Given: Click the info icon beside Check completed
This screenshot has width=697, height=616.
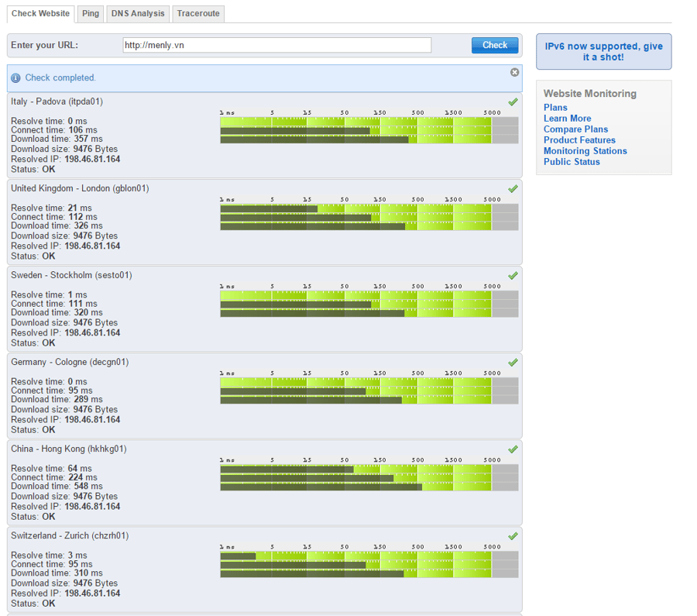Looking at the screenshot, I should (15, 78).
